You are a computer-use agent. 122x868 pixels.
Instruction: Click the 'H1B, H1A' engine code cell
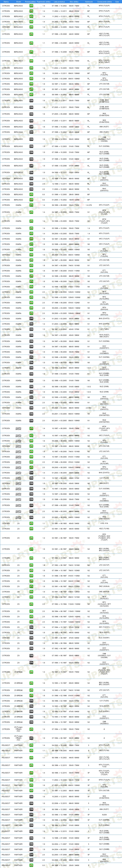point(104,523)
